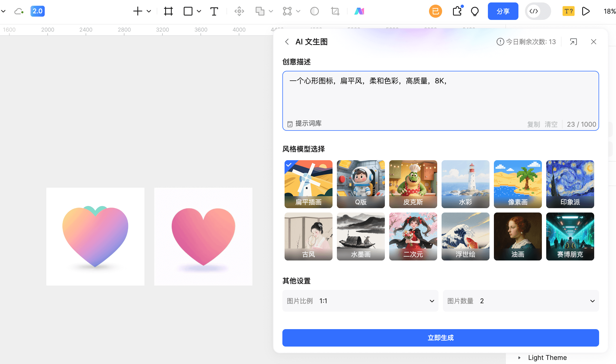This screenshot has height=364, width=616.
Task: Select the Text tool
Action: [x=214, y=11]
